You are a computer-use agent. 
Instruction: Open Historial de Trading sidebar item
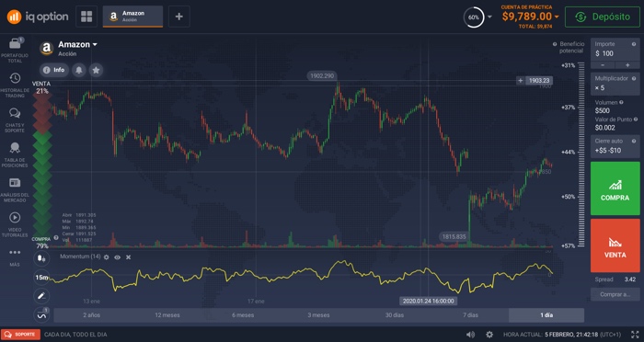click(15, 85)
